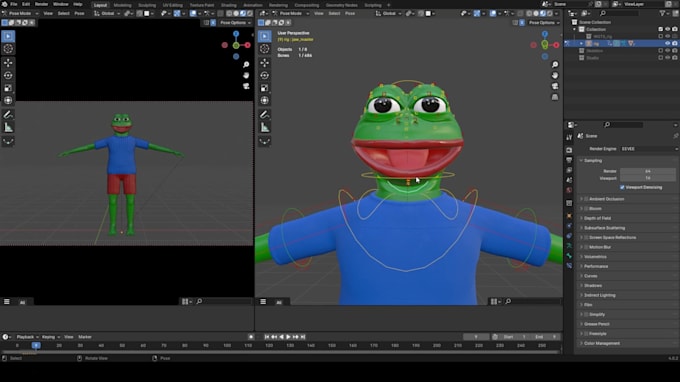Enable Screen Space Reflections checkbox

click(x=586, y=238)
